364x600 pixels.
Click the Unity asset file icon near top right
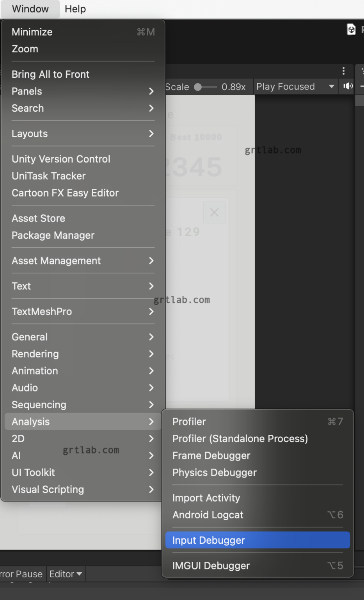(350, 29)
